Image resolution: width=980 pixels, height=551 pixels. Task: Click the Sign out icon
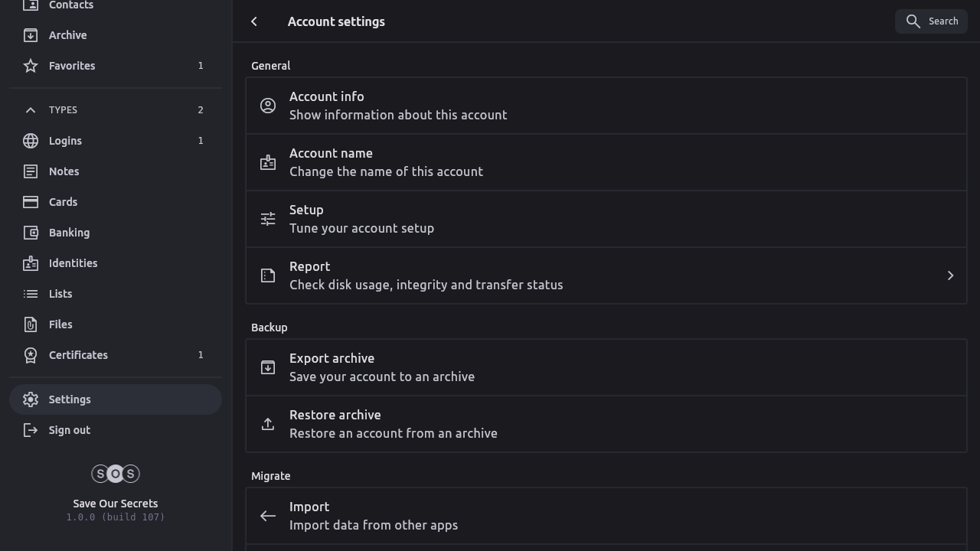pos(31,430)
